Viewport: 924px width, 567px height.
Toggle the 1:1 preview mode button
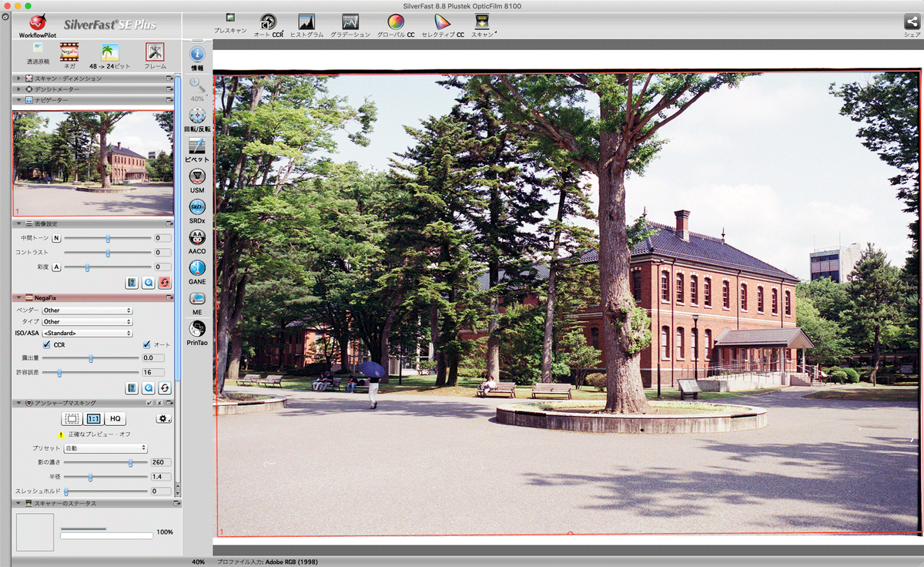(93, 418)
